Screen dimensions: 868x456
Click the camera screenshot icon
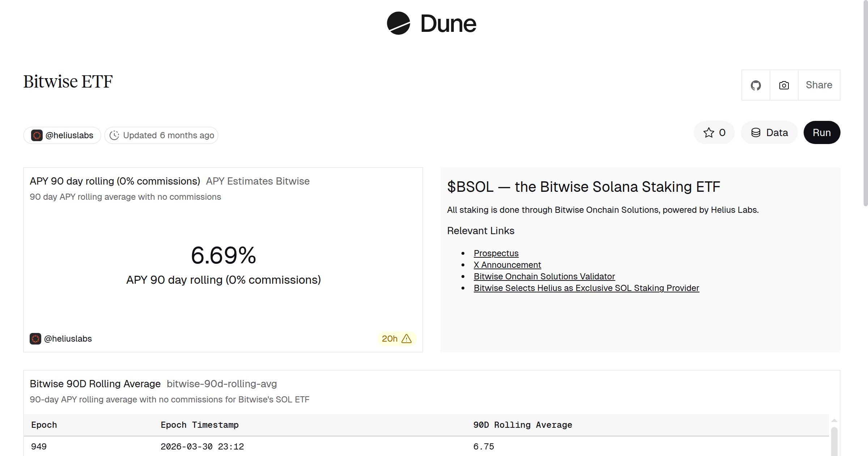784,85
